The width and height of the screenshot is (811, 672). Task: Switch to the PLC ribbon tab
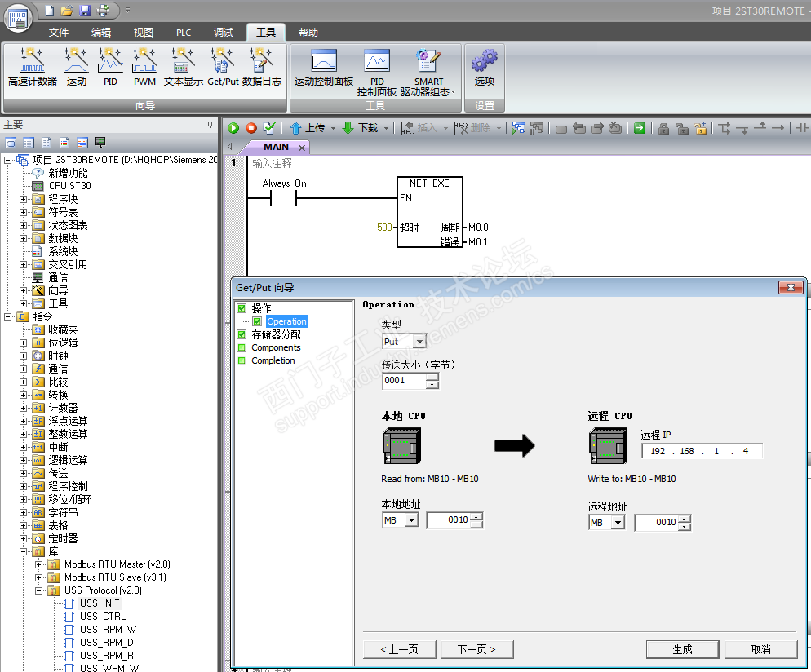(183, 33)
